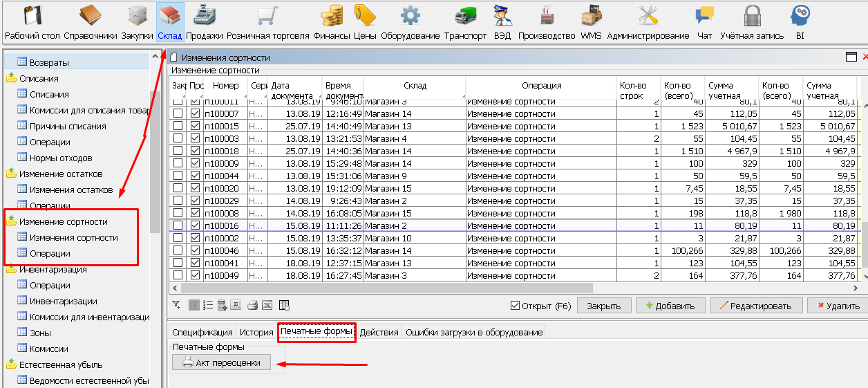Viewport: 868px width, 388px height.
Task: Select Изменения сортности in the tree
Action: pyautogui.click(x=73, y=238)
